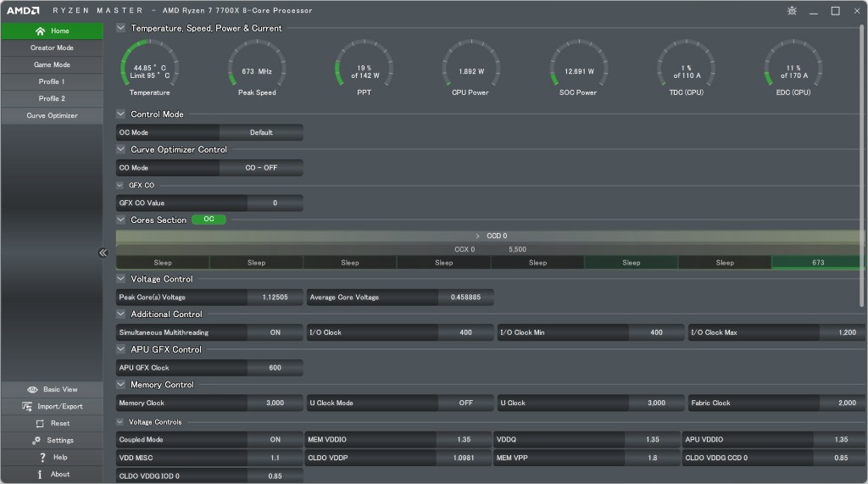Expand the CCD 0 row chevron

coord(478,236)
